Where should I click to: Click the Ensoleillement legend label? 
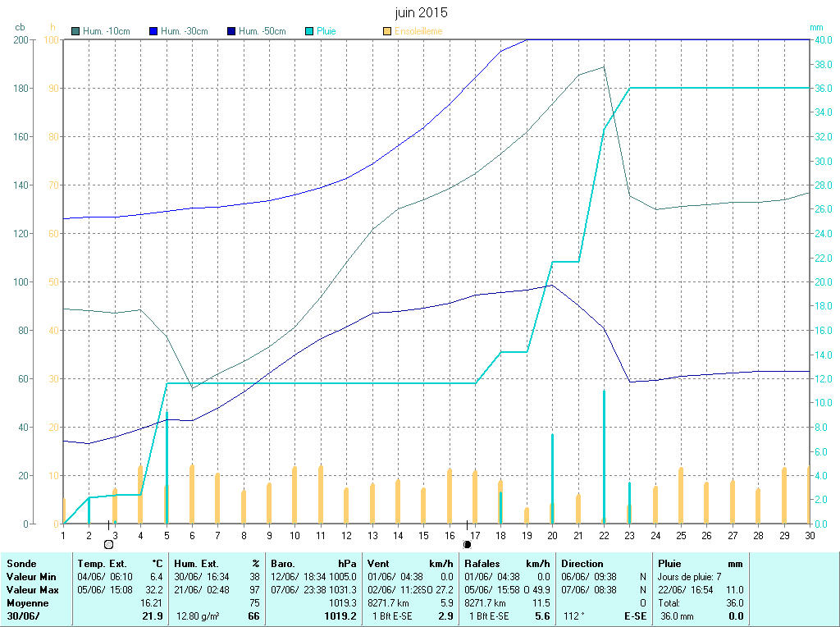pos(418,31)
